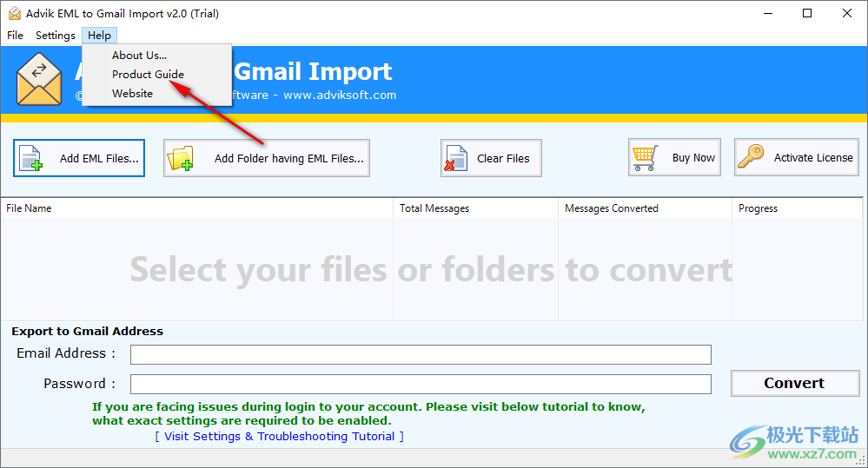Choose About Us... from Help menu
The image size is (868, 468).
tap(139, 56)
